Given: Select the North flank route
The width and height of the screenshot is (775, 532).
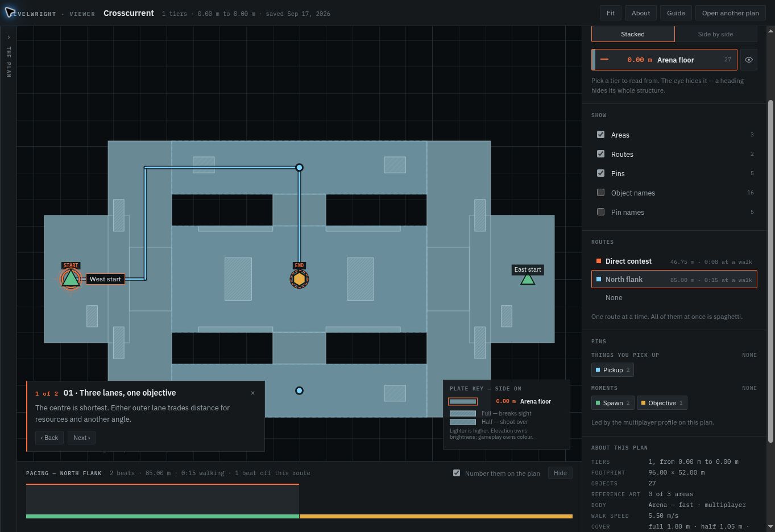Looking at the screenshot, I should (674, 280).
